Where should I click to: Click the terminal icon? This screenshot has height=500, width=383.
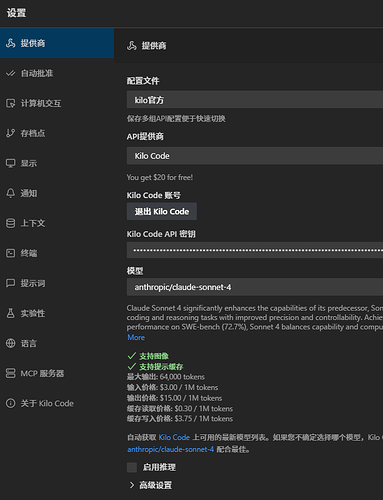click(11, 253)
